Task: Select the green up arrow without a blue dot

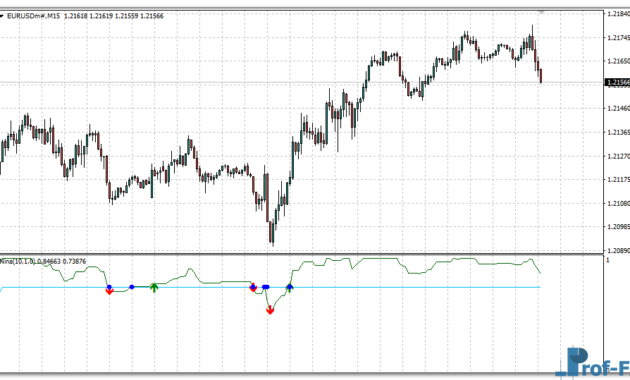Action: 154,288
